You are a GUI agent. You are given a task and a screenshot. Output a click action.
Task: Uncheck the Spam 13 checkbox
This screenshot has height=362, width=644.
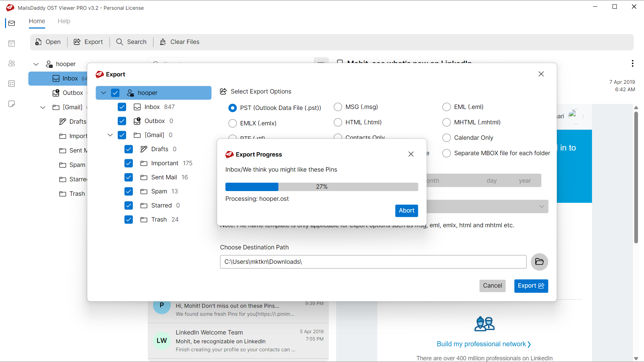(128, 191)
